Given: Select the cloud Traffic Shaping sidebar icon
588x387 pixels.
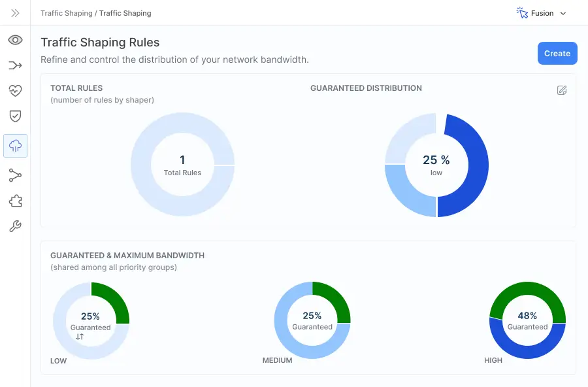Looking at the screenshot, I should (15, 146).
